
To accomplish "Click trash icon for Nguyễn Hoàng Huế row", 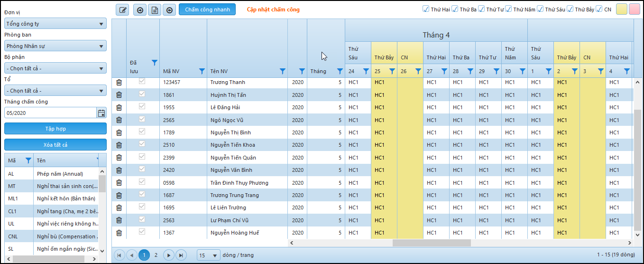I will 119,233.
